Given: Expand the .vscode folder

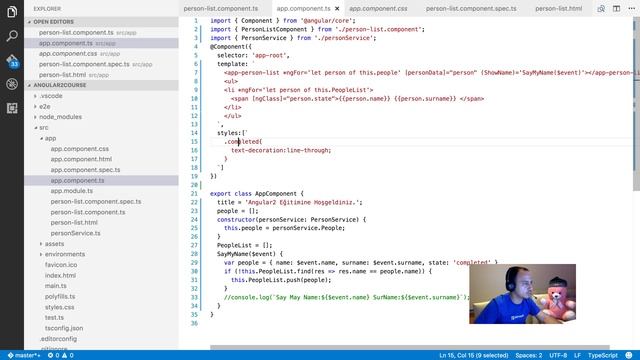Looking at the screenshot, I should (51, 96).
